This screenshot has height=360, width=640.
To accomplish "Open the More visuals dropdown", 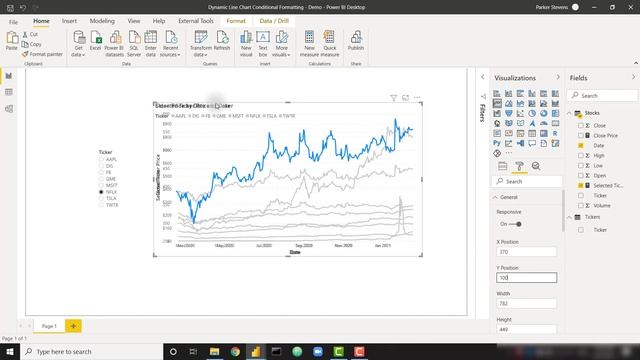I will coord(281,43).
